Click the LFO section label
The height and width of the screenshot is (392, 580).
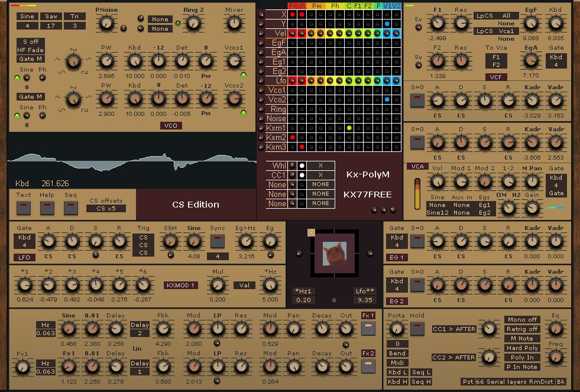(x=24, y=257)
